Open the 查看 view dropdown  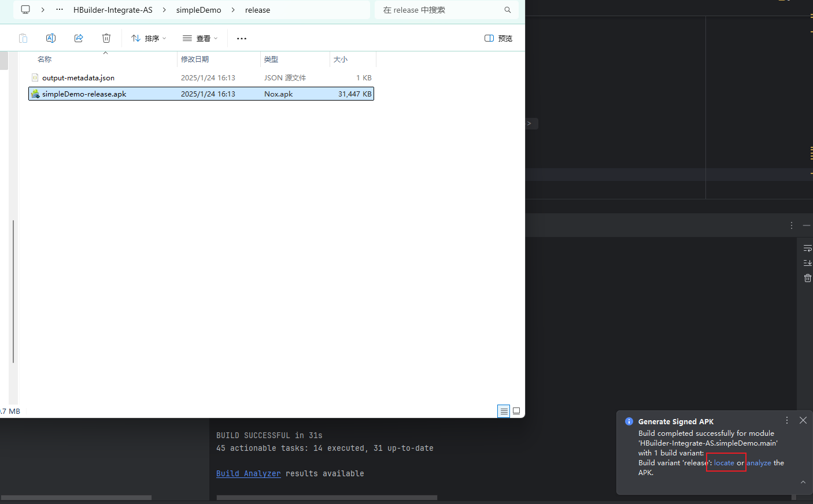click(x=200, y=38)
